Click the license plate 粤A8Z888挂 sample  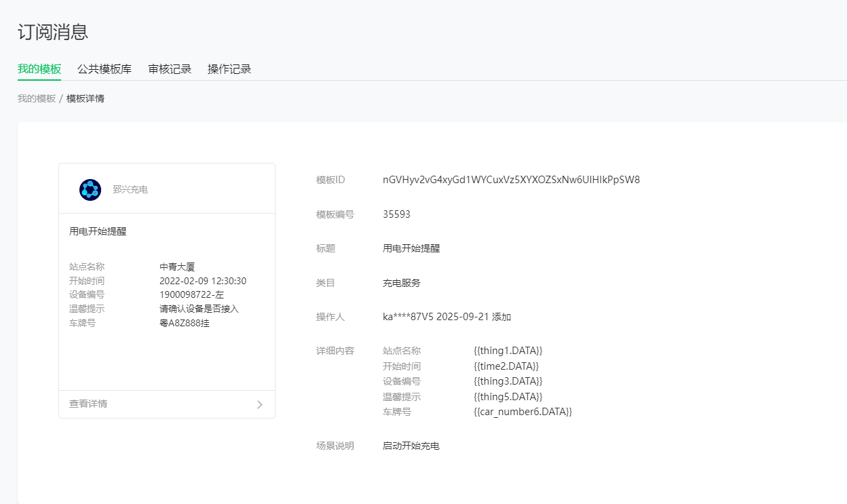tap(185, 323)
